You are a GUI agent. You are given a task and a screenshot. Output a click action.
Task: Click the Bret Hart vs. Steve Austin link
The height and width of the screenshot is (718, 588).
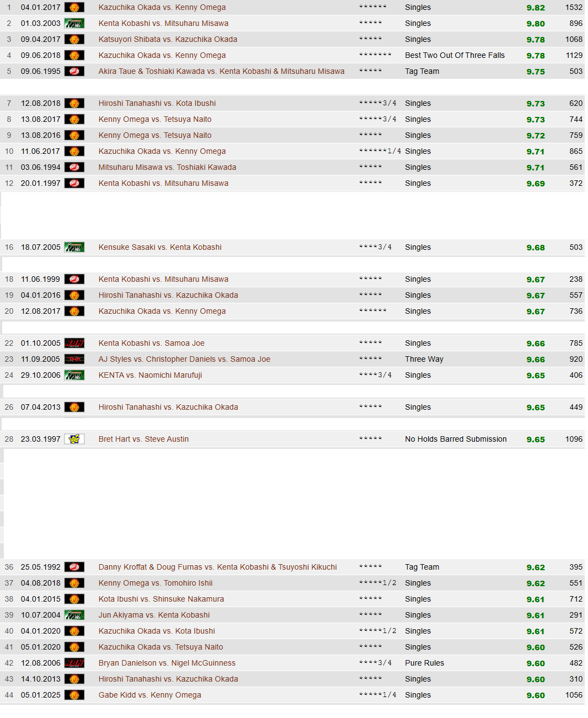(x=144, y=439)
